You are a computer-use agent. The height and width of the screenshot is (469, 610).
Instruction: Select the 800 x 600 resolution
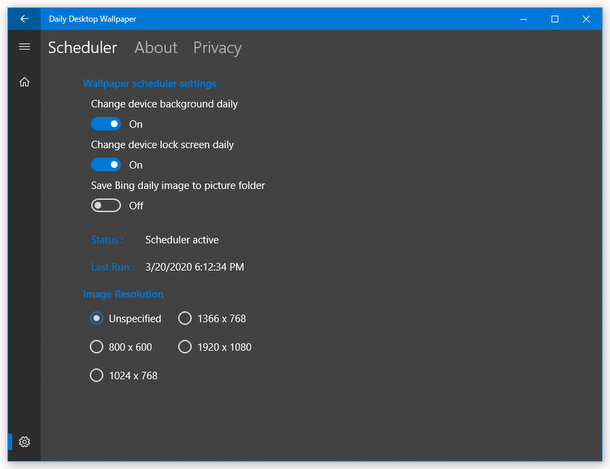tap(121, 347)
